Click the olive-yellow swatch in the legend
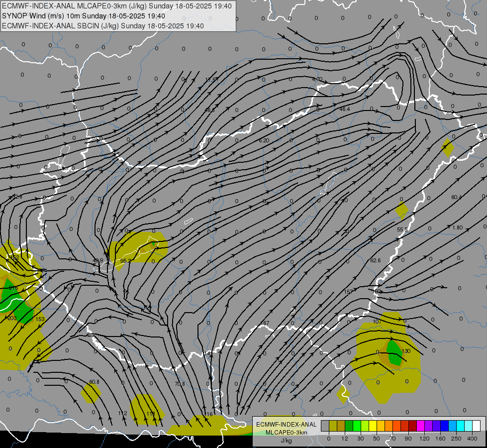 tap(333, 426)
